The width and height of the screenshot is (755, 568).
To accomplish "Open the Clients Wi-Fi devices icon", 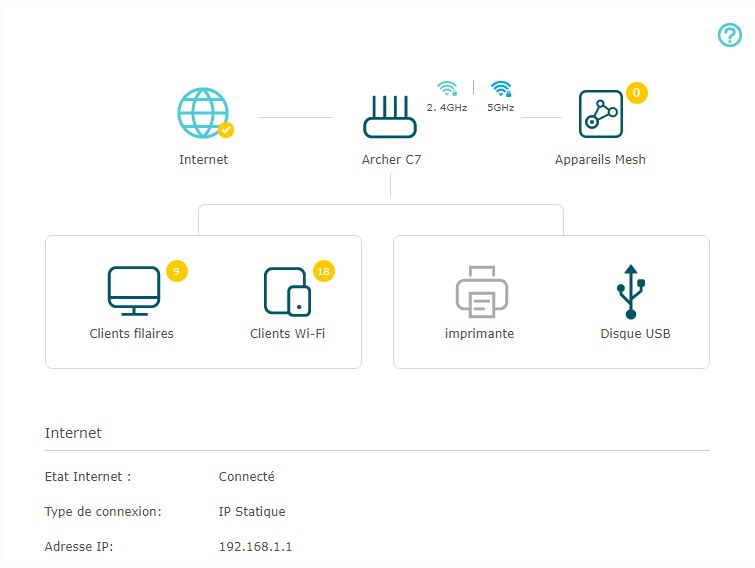I will 287,292.
